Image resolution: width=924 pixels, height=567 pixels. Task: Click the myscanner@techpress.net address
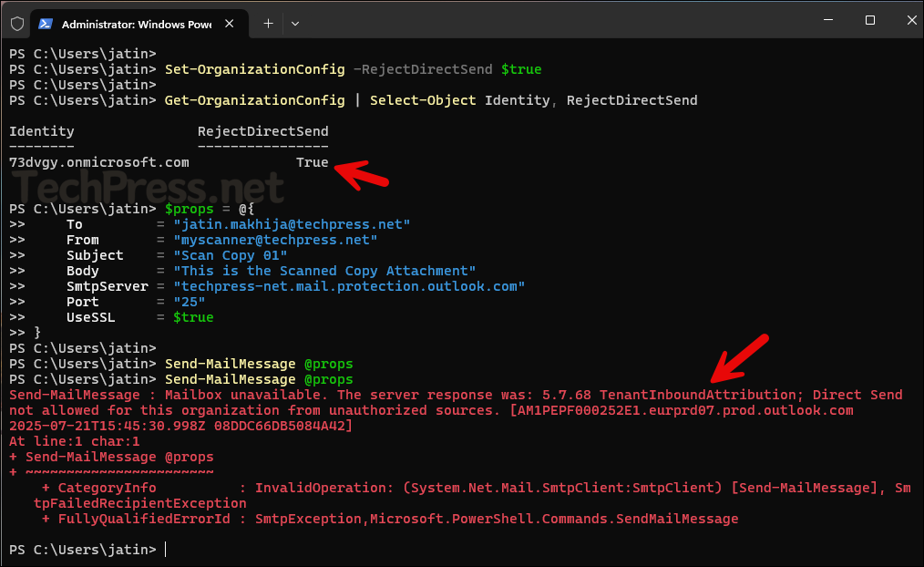click(x=275, y=240)
